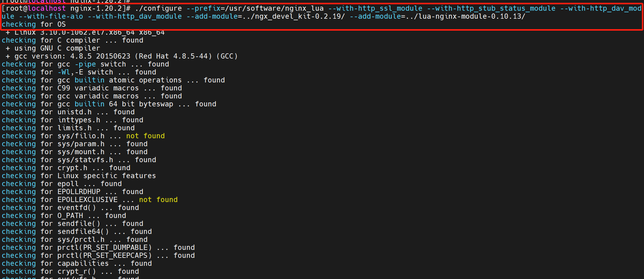Click the --with-file-aio option text
Screen dimensions: 644x279
pyautogui.click(x=51, y=17)
